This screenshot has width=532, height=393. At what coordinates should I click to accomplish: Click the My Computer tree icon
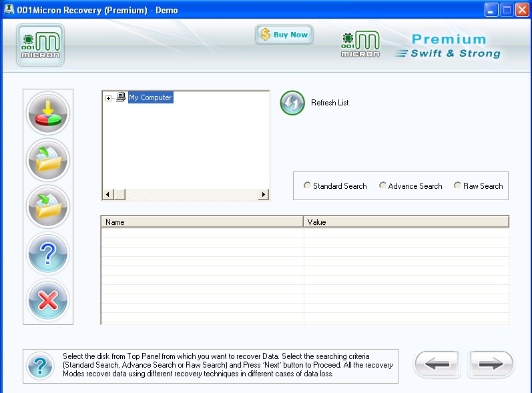click(x=121, y=97)
